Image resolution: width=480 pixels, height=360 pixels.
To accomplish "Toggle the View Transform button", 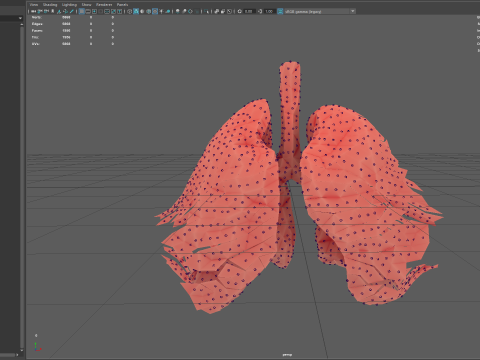I will pyautogui.click(x=280, y=11).
